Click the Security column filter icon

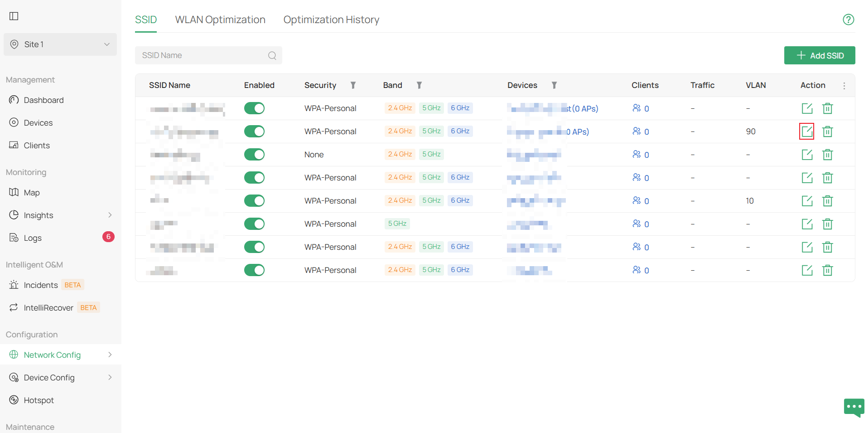pos(353,85)
